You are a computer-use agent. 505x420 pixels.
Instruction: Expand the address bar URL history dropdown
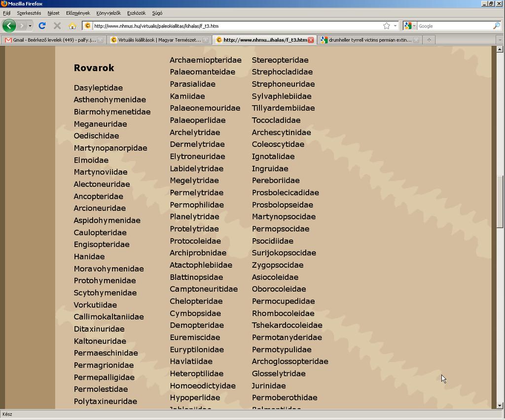point(395,26)
